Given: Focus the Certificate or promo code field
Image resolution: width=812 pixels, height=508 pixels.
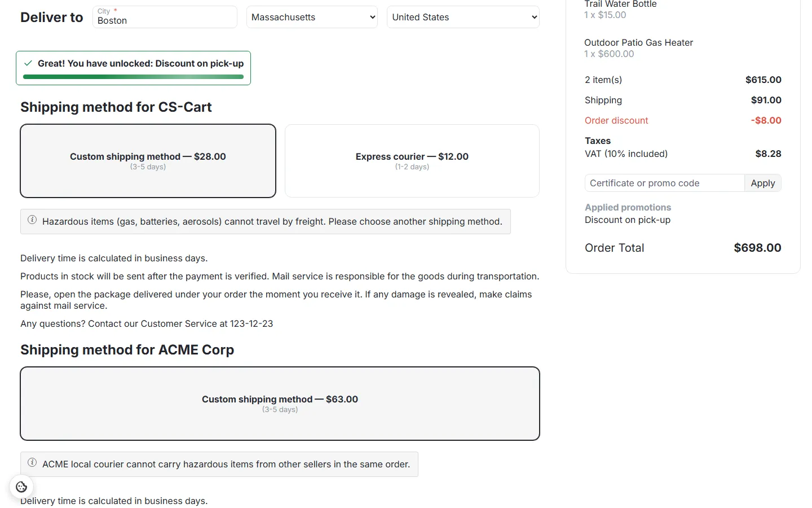Looking at the screenshot, I should click(664, 183).
